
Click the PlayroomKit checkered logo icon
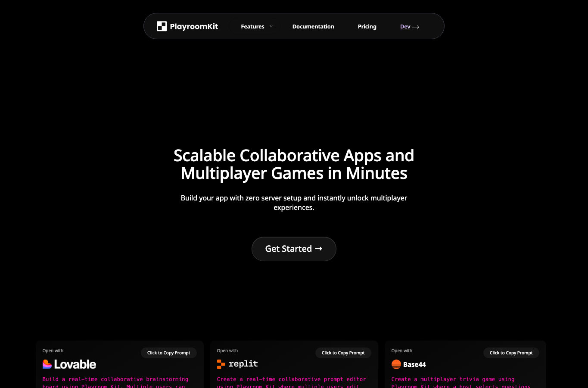click(x=162, y=26)
